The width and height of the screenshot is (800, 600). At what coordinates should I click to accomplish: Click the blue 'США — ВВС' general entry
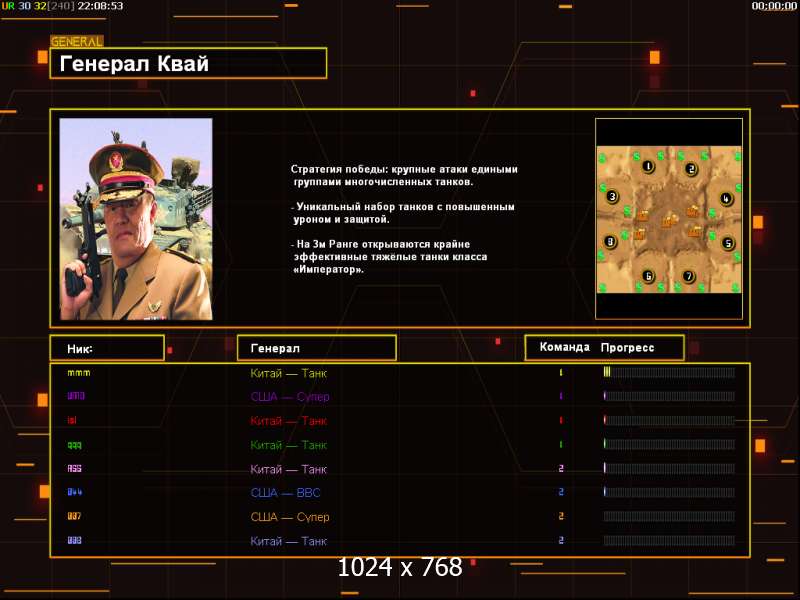pyautogui.click(x=285, y=493)
